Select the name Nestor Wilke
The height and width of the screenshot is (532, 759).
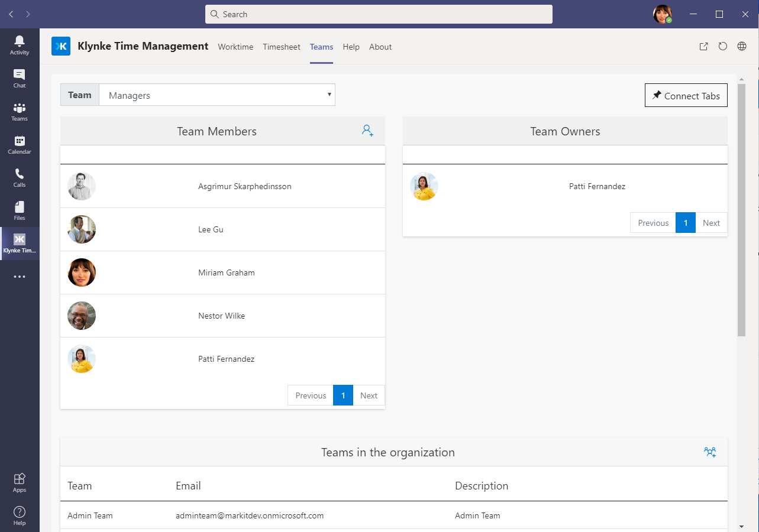[x=221, y=316]
